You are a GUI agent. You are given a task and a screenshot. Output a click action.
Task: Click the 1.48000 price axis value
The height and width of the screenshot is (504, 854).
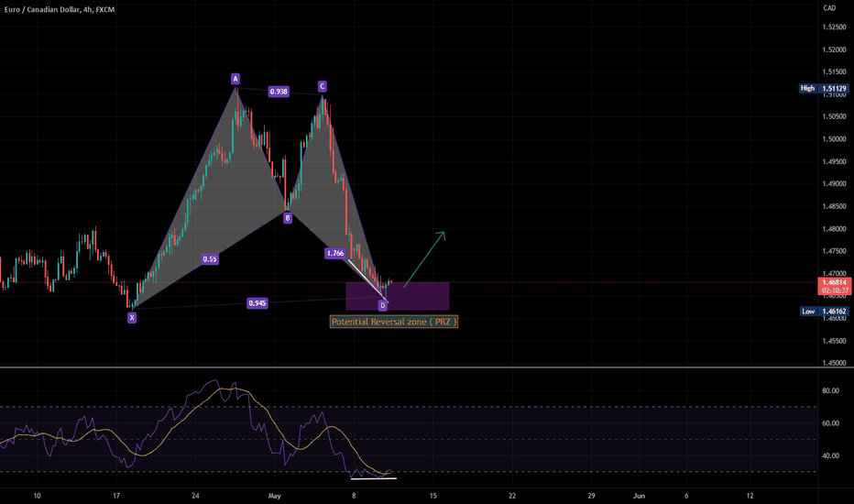point(834,229)
